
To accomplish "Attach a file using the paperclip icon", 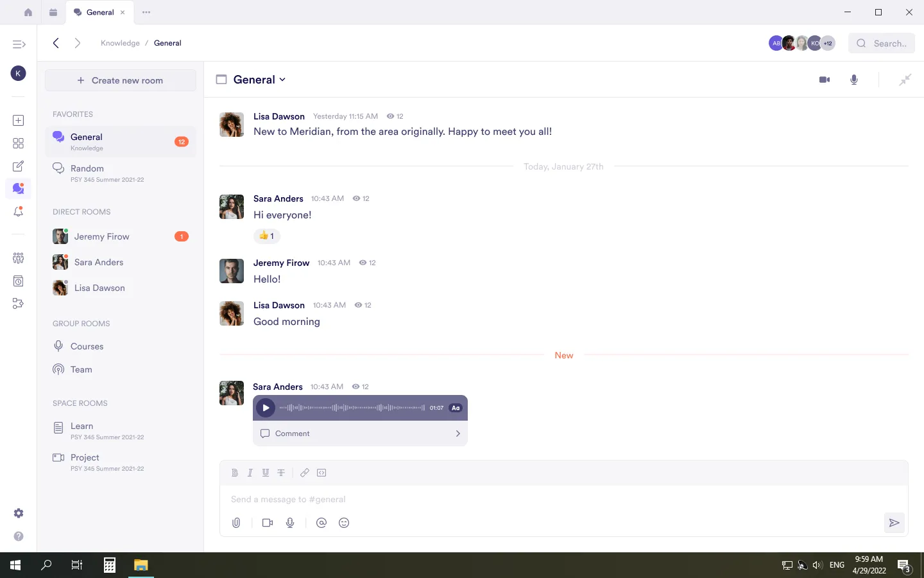I will pyautogui.click(x=236, y=523).
